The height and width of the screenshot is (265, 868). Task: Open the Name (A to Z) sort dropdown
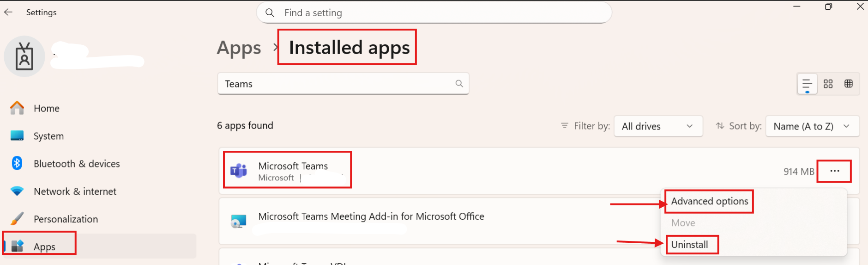(x=813, y=126)
